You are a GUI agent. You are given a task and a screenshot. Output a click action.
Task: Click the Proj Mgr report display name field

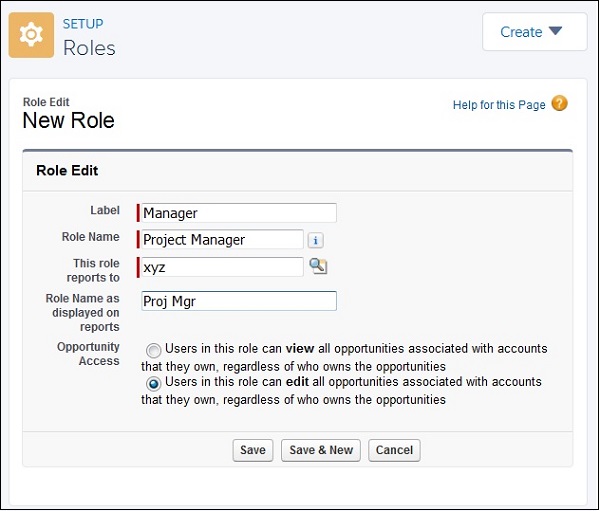(x=239, y=301)
